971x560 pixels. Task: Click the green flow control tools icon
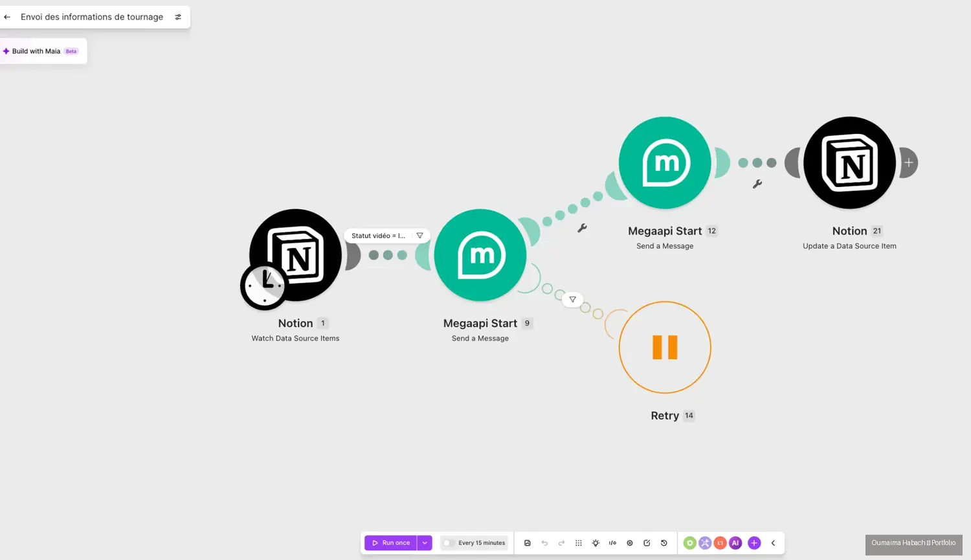(x=690, y=543)
